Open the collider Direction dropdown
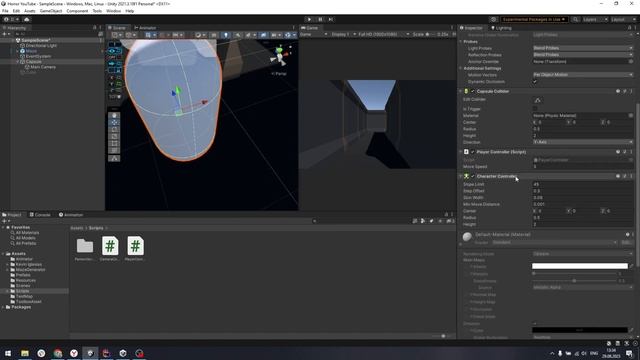The width and height of the screenshot is (640, 360). (x=583, y=142)
